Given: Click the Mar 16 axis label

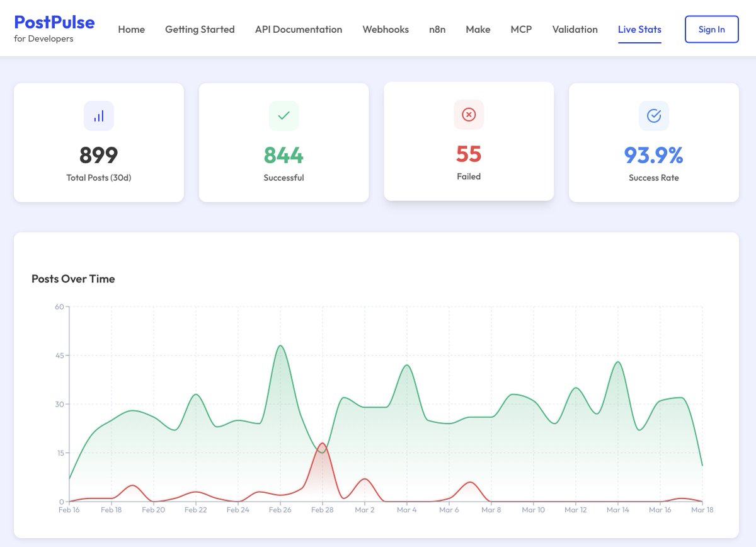Looking at the screenshot, I should tap(660, 510).
